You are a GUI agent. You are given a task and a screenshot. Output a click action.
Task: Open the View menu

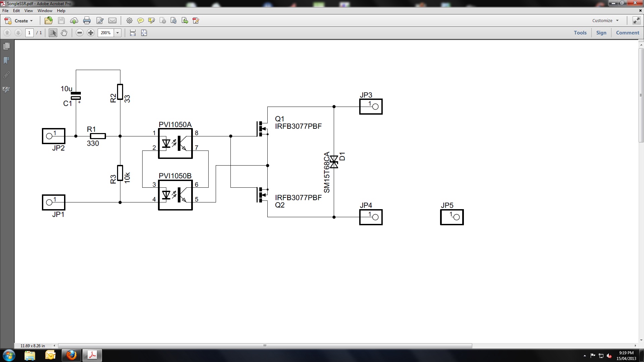[x=29, y=11]
